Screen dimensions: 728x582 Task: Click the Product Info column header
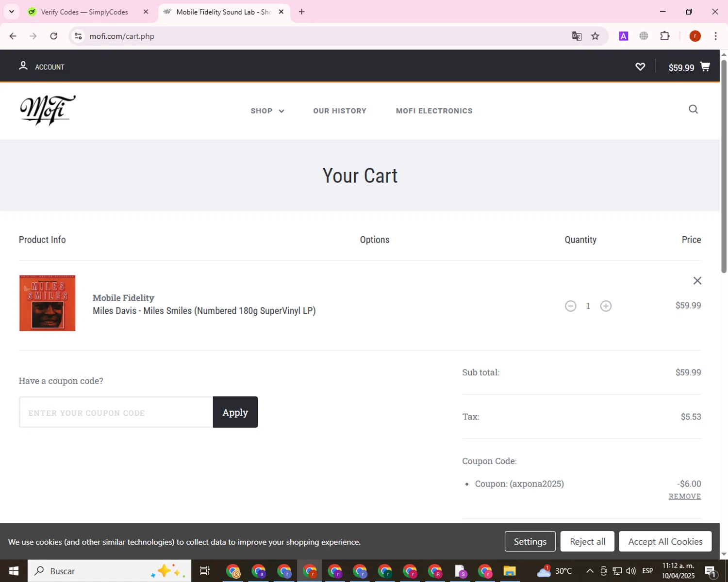[42, 240]
